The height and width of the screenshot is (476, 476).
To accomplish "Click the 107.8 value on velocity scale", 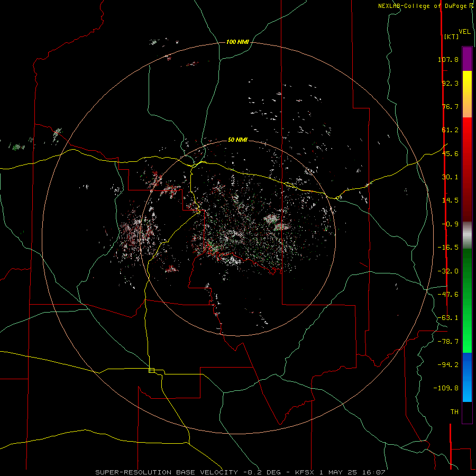I will 448,59.
